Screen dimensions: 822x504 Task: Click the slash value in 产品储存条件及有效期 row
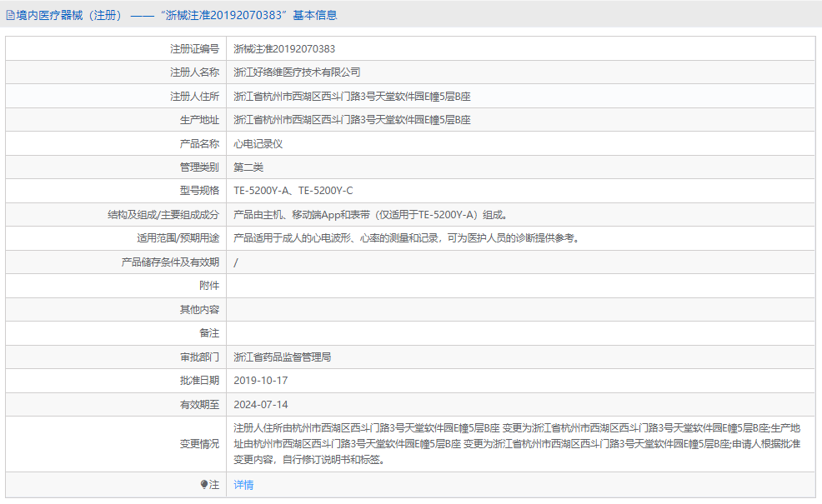tap(235, 262)
